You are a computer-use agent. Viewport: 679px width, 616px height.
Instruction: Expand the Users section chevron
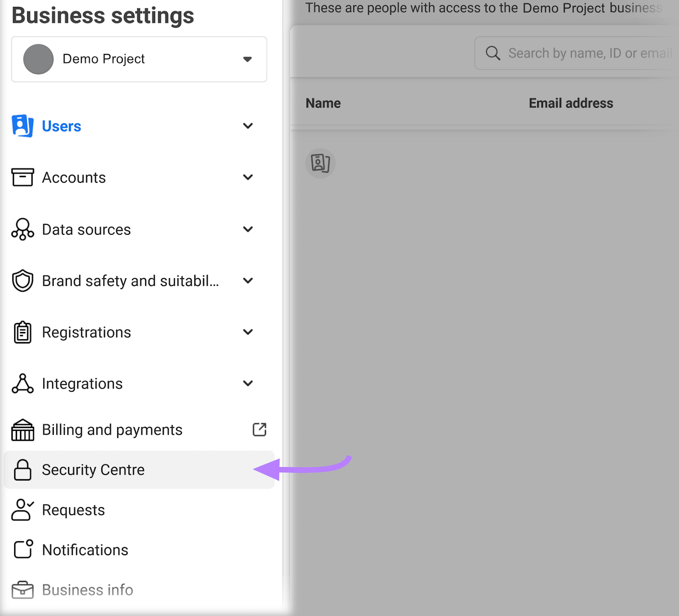point(248,126)
